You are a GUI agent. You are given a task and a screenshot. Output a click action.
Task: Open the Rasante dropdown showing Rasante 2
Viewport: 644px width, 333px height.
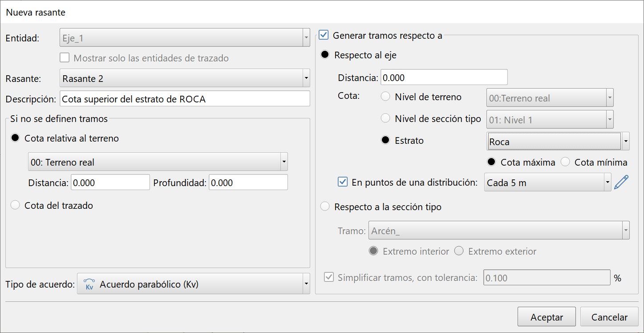[305, 78]
